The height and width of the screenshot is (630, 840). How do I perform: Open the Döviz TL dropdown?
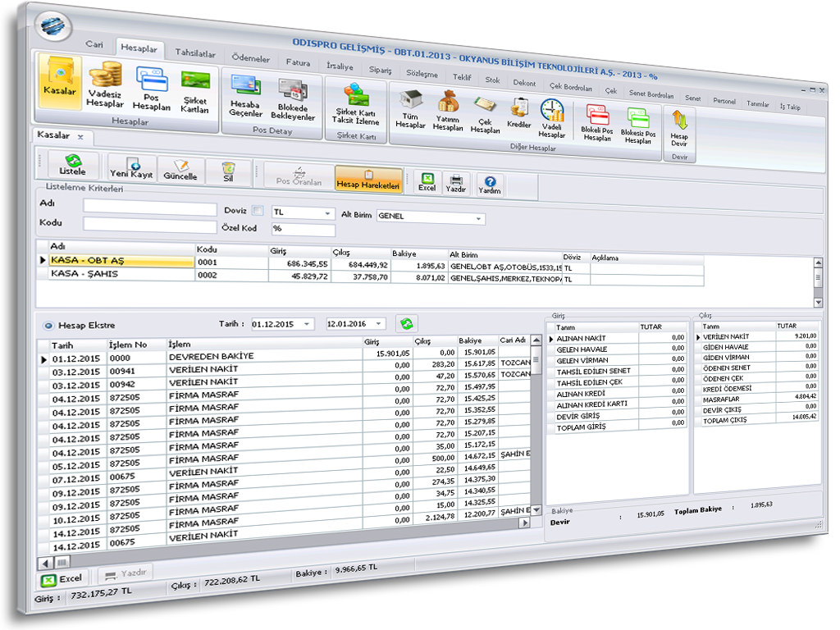coord(327,213)
